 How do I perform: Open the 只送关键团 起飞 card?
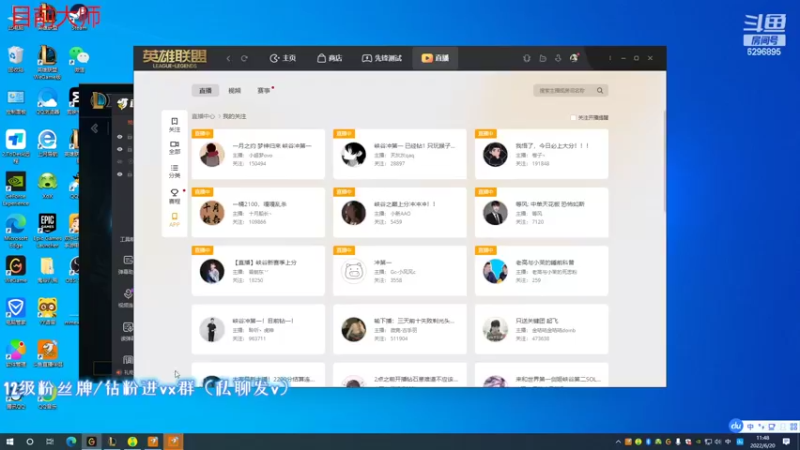tap(541, 329)
